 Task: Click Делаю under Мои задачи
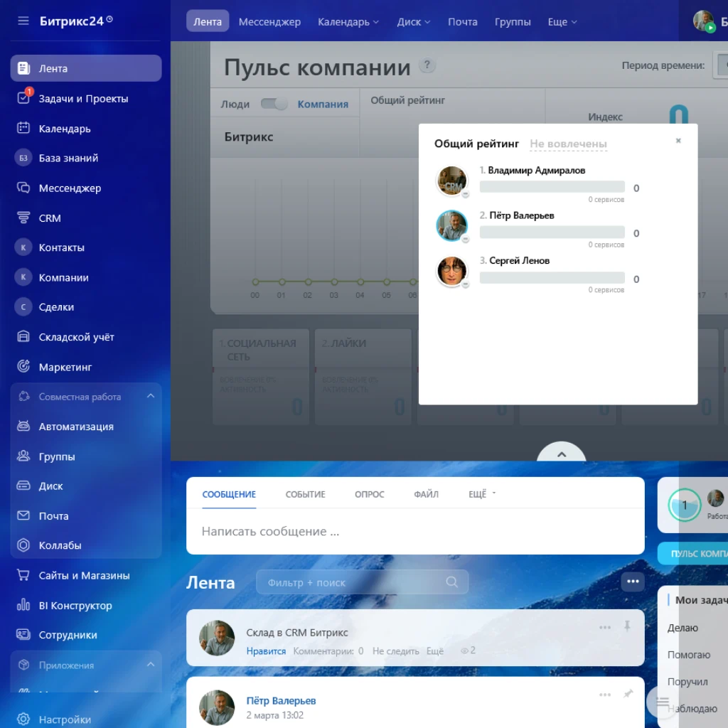point(685,628)
